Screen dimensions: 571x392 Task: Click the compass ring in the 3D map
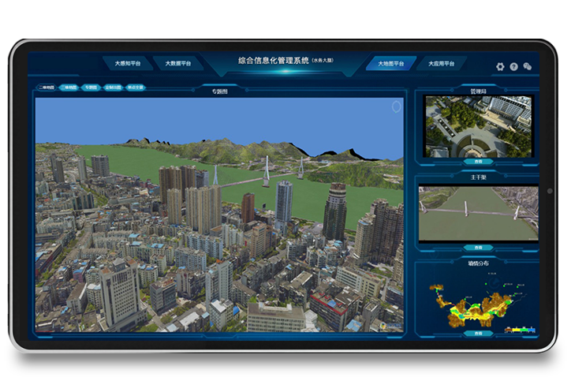click(396, 106)
